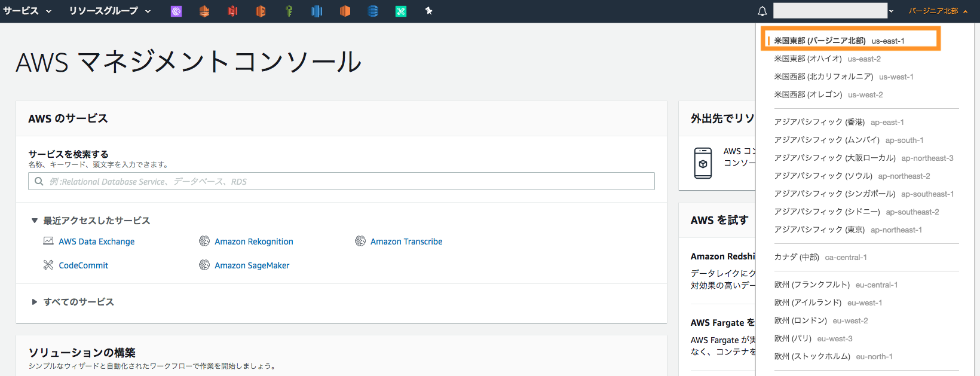Screen dimensions: 980x376
Task: Select region カナダ (中部) ca-central-1
Action: (820, 257)
